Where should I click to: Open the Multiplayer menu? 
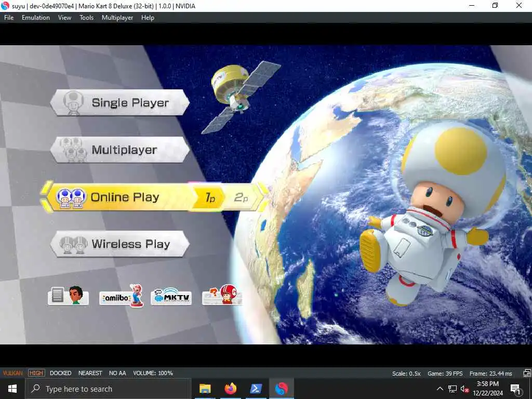click(x=117, y=18)
